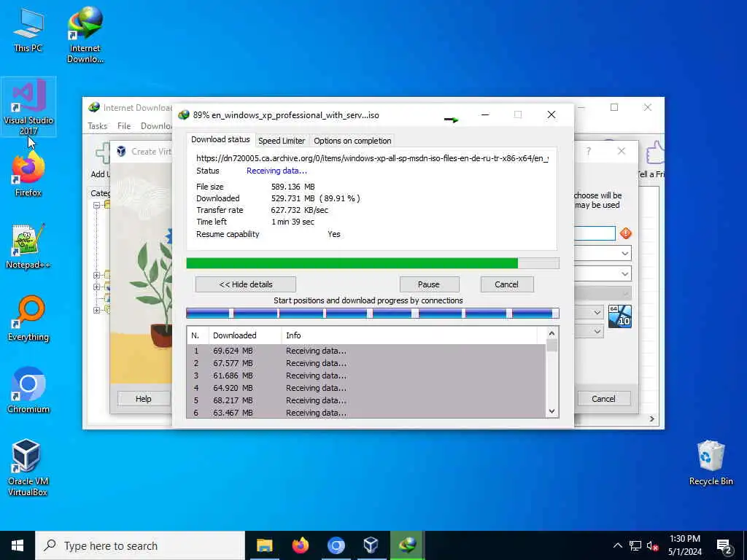Launch Oracle VM VirtualBox desktop icon
This screenshot has width=747, height=560.
[x=28, y=467]
